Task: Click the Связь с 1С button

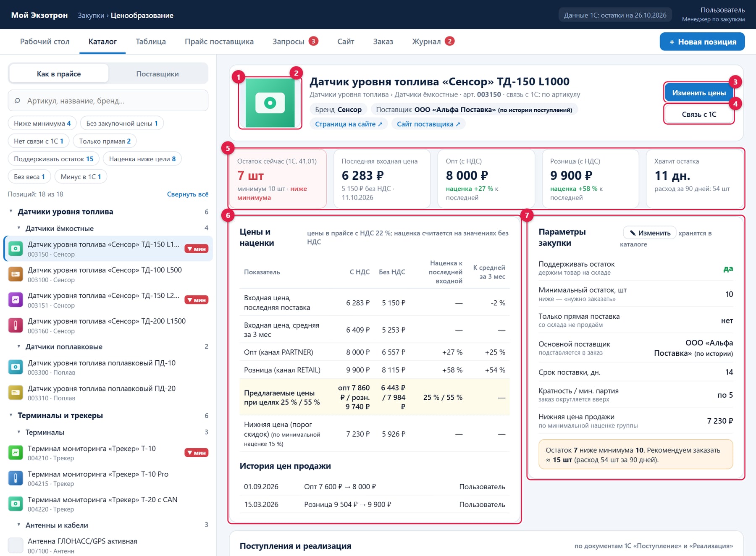Action: pyautogui.click(x=699, y=114)
